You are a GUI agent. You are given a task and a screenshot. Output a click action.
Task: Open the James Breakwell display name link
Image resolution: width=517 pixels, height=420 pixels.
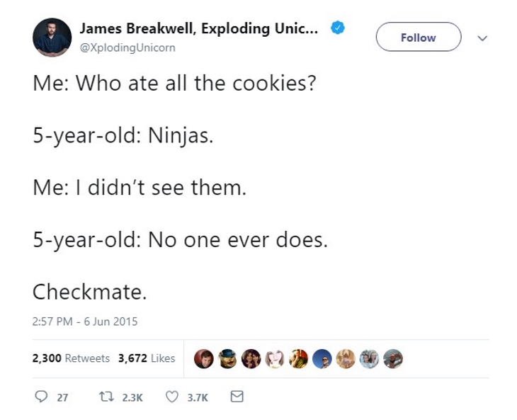click(198, 28)
